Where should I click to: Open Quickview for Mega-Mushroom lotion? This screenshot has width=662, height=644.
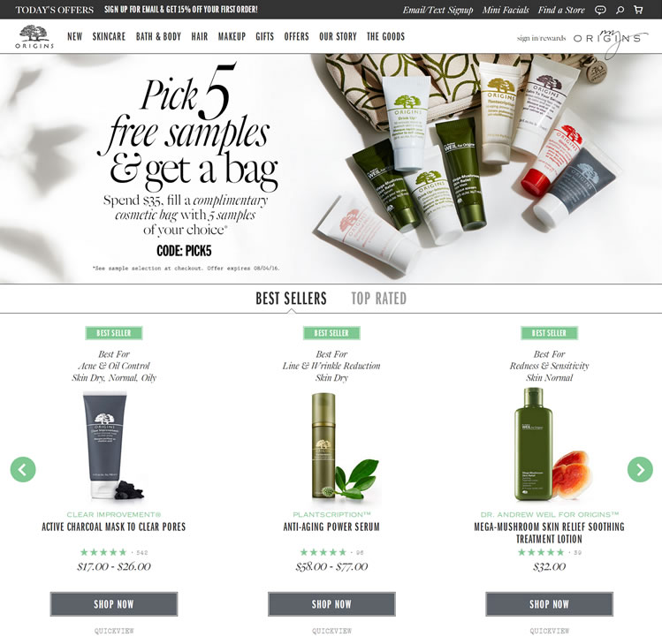tap(549, 631)
